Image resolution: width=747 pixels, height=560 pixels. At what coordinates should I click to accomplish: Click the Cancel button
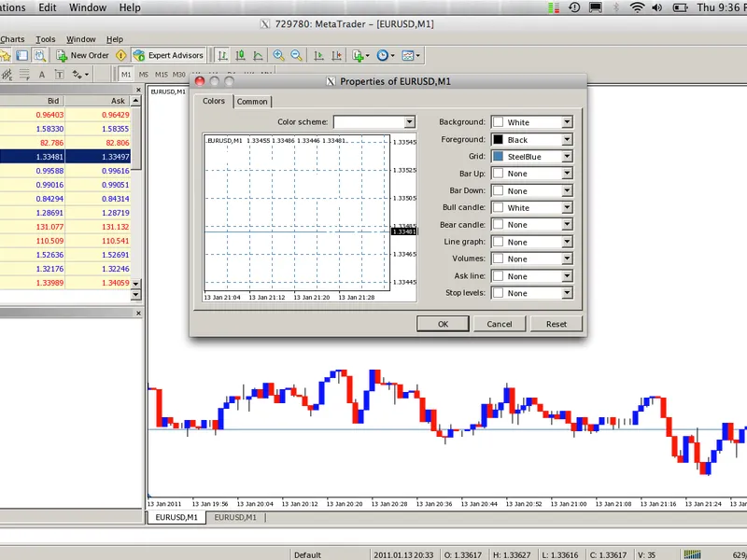coord(500,324)
